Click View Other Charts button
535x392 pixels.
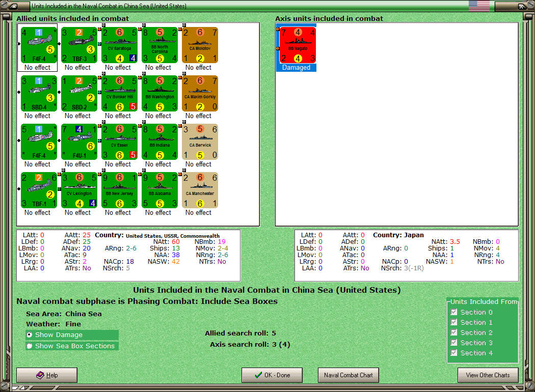click(x=488, y=375)
